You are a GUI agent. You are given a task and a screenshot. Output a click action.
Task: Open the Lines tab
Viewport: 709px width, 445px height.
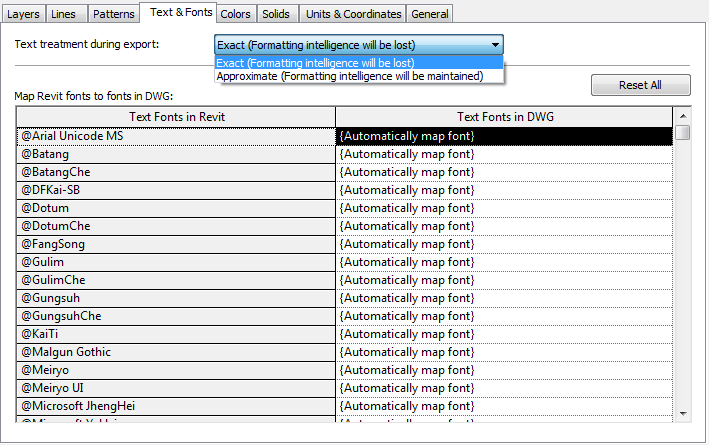point(66,14)
